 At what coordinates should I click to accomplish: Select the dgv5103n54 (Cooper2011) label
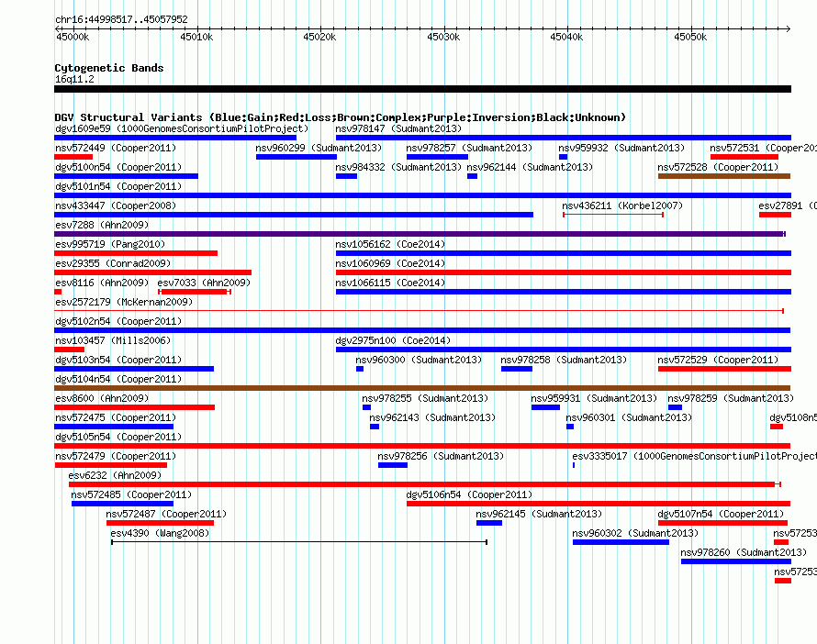point(118,360)
